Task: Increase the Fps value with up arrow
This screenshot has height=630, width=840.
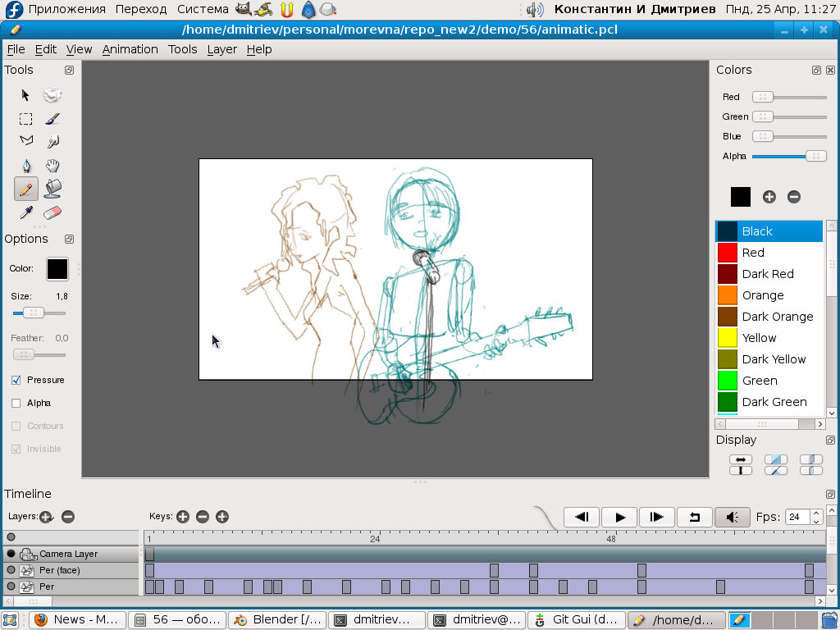Action: (x=815, y=513)
